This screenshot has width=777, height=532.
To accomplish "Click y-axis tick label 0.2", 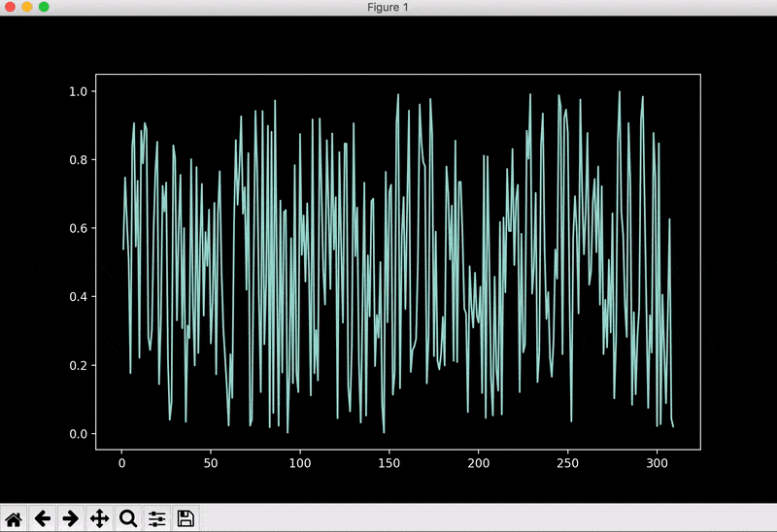I will [x=78, y=366].
